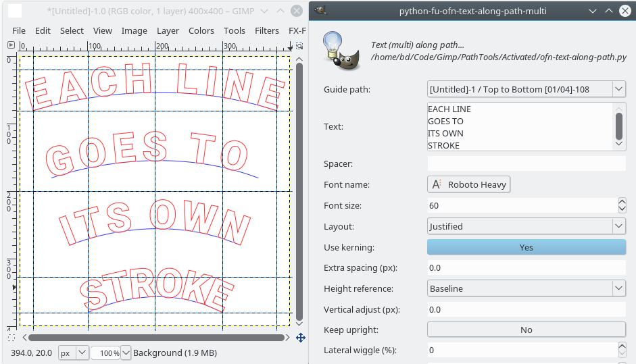636x364 pixels.
Task: Open the zoom 100% dropdown arrow
Action: coord(126,353)
